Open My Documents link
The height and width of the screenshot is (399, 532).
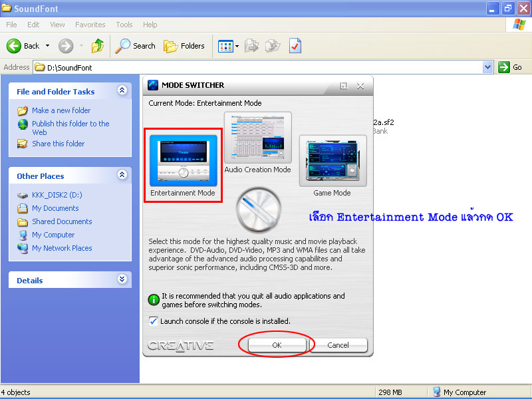[55, 208]
